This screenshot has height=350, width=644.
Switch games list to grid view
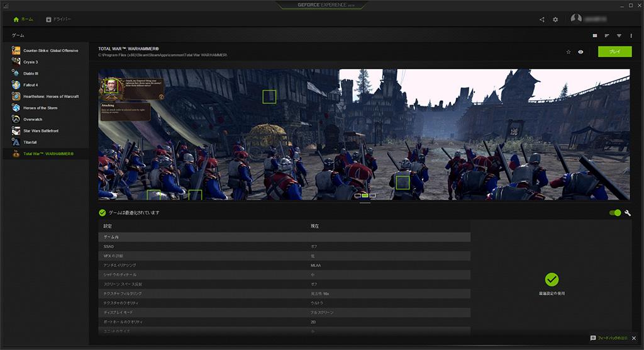tap(596, 36)
